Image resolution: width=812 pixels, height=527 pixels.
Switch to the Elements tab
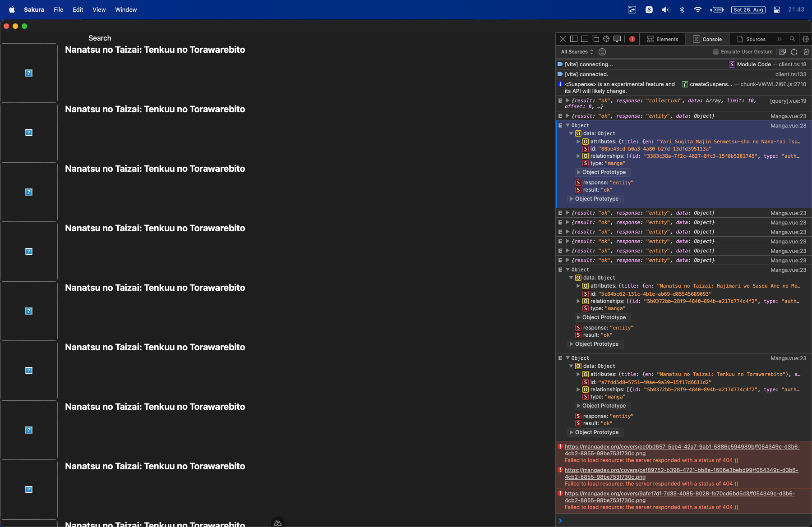click(x=662, y=39)
